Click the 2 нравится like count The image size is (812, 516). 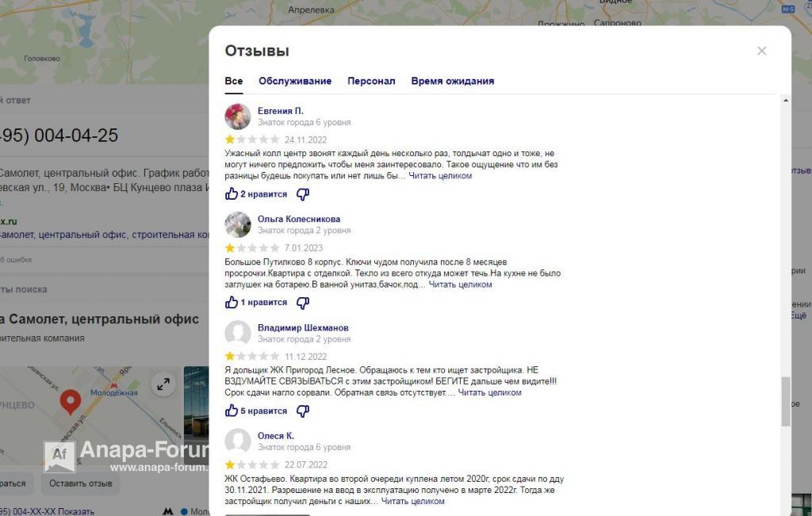(x=263, y=194)
